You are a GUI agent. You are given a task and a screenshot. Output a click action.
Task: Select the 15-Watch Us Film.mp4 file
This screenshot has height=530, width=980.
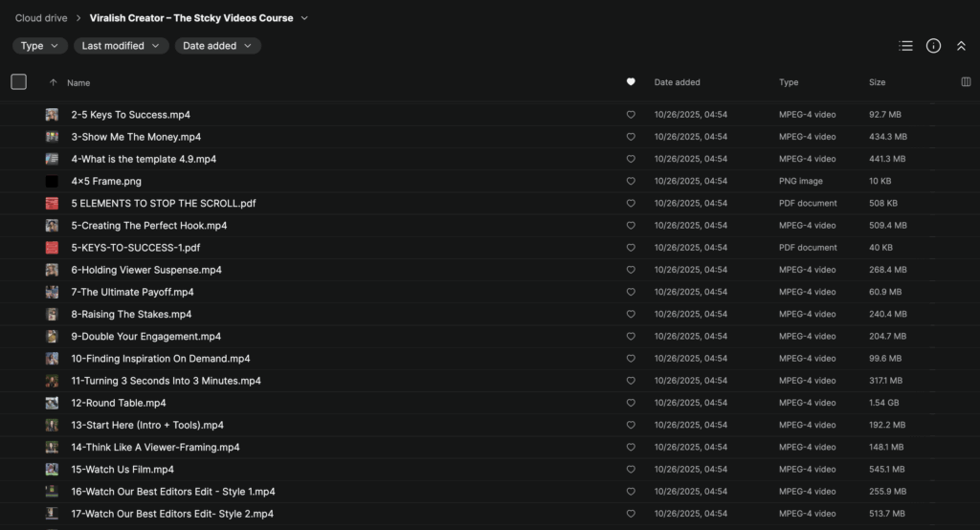[122, 470]
